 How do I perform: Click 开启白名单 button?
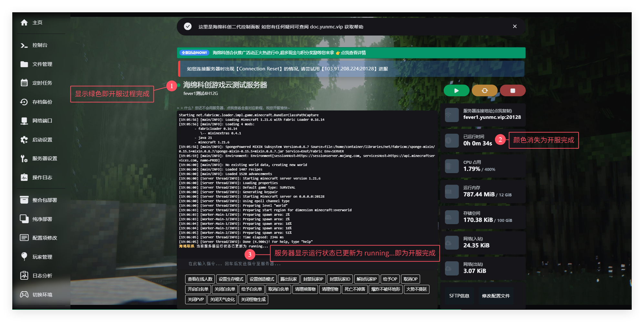[x=198, y=289]
